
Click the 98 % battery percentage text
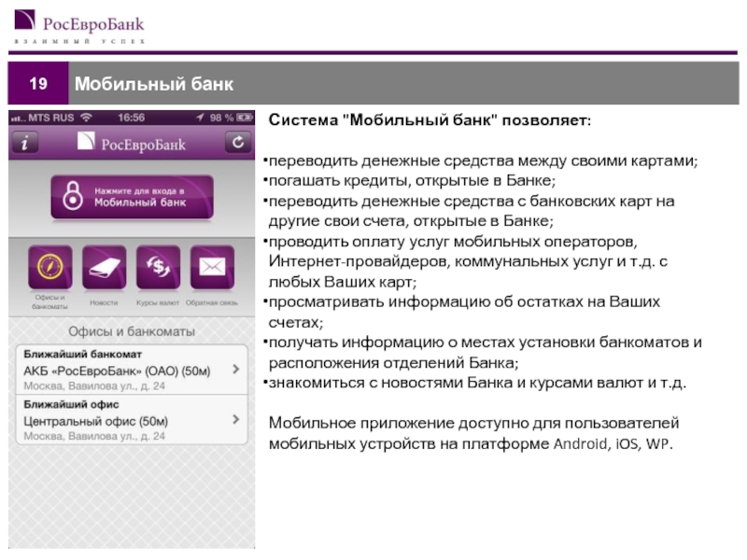221,118
